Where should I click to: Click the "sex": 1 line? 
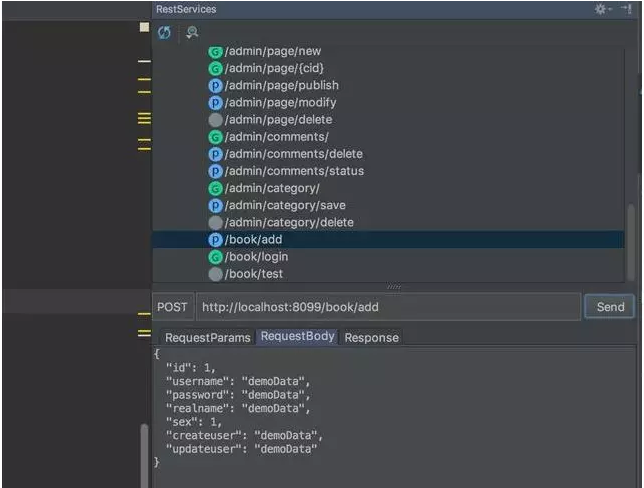(193, 422)
